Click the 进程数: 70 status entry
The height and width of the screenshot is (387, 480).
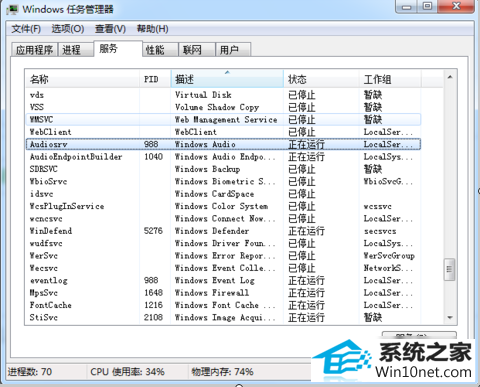[30, 372]
